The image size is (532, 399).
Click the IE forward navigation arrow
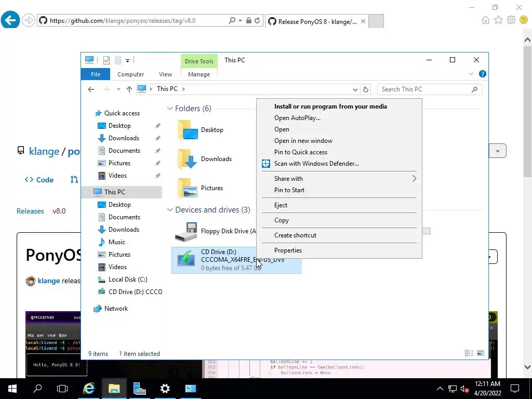pos(29,20)
